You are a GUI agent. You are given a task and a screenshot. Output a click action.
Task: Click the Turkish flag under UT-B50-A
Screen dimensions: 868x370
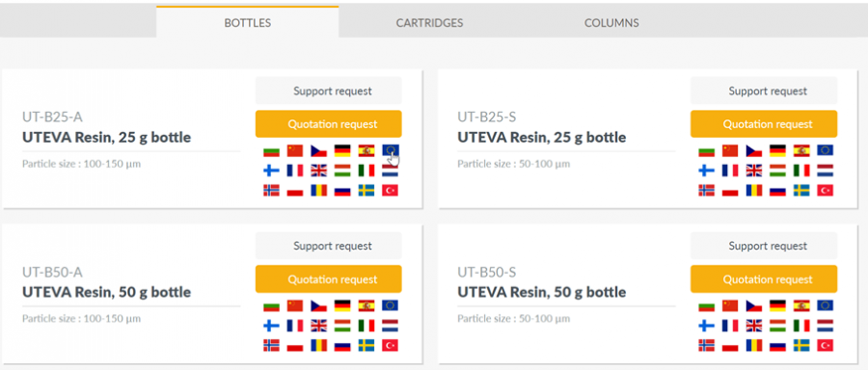(x=391, y=346)
